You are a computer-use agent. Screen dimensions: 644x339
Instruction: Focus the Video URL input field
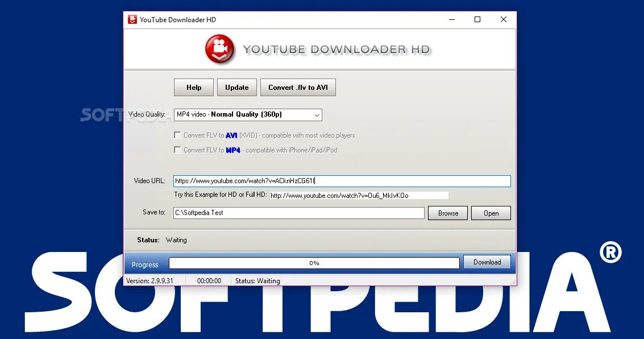[342, 181]
